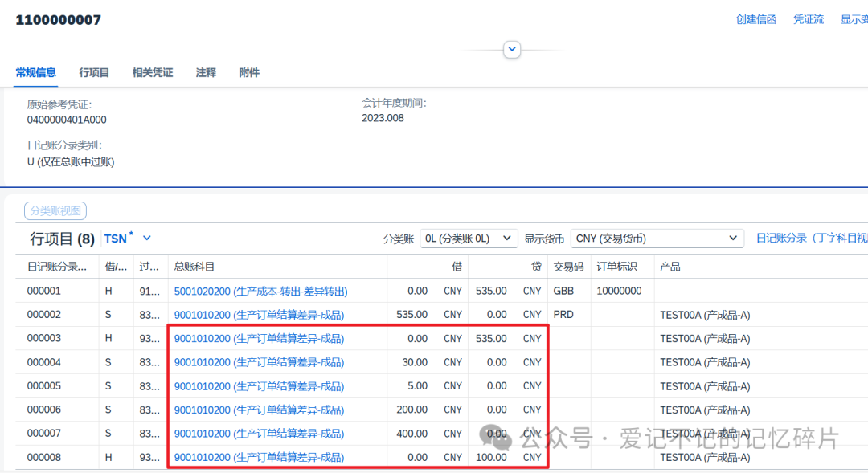Open the account link in row 000008
Viewport: 868px width, 473px height.
tap(259, 458)
